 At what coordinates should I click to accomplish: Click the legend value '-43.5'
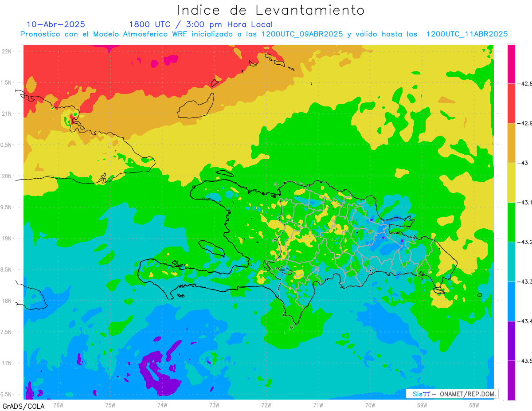click(x=524, y=361)
